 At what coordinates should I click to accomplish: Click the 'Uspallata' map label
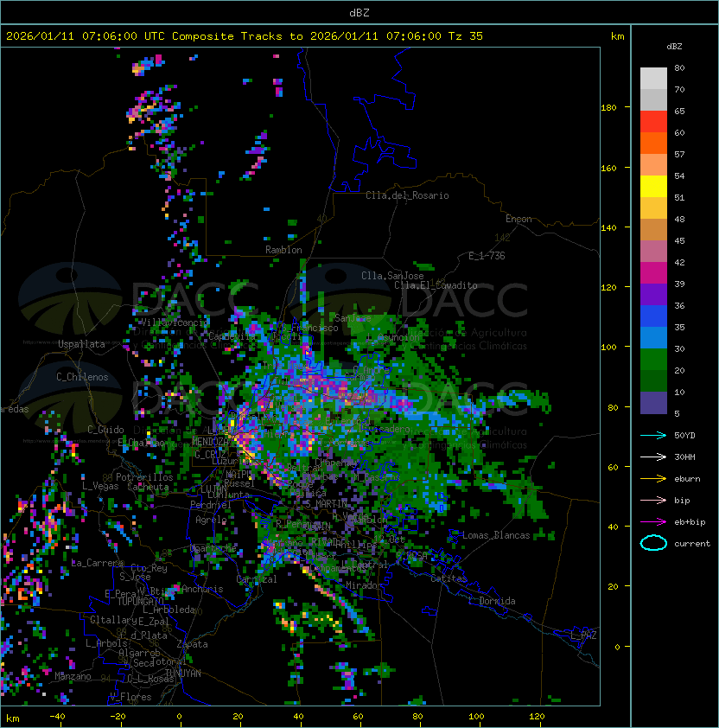pos(81,344)
